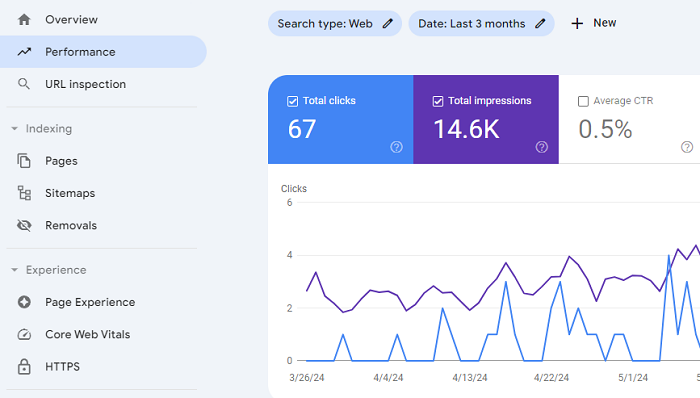Open help icon on Total clicks card
The height and width of the screenshot is (398, 700).
tap(396, 147)
